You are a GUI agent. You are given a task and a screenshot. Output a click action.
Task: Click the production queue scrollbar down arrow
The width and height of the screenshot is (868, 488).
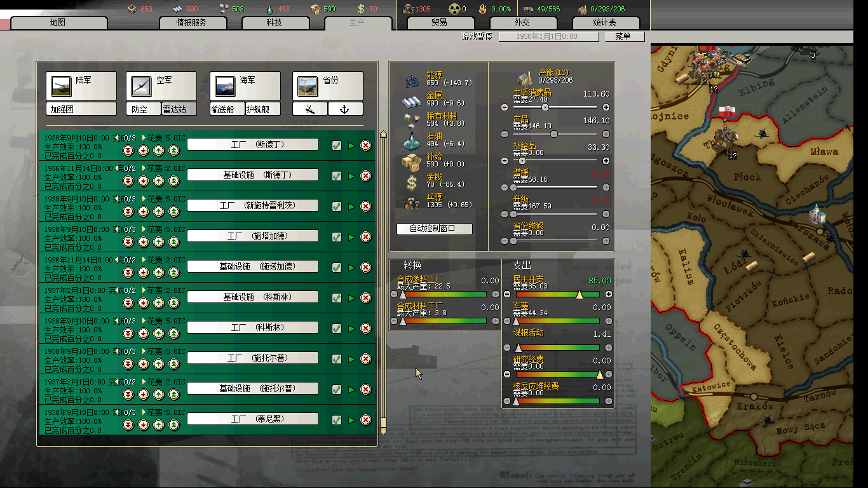tap(383, 430)
